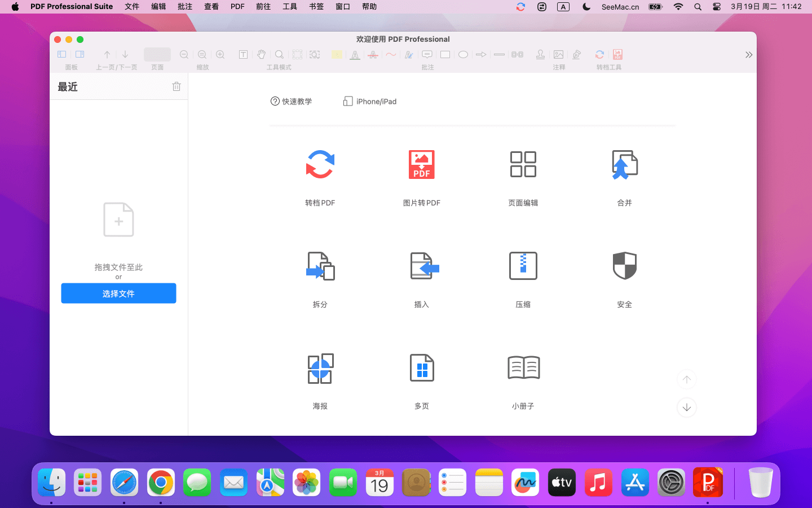Screen dimensions: 812x508
Task: Launch the Merge (合并) tool
Action: coord(624,165)
